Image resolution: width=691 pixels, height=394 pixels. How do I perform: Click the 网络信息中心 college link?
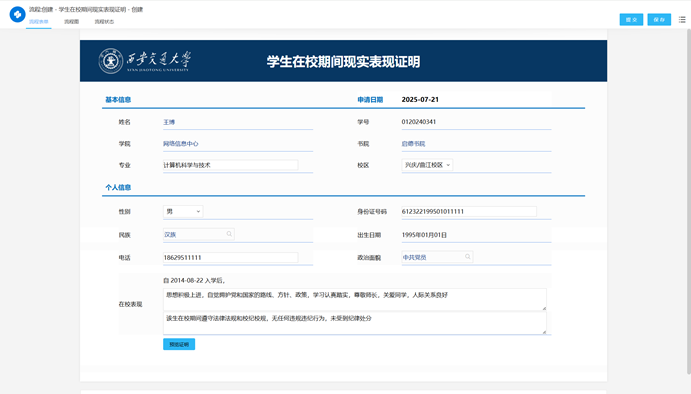coord(181,144)
